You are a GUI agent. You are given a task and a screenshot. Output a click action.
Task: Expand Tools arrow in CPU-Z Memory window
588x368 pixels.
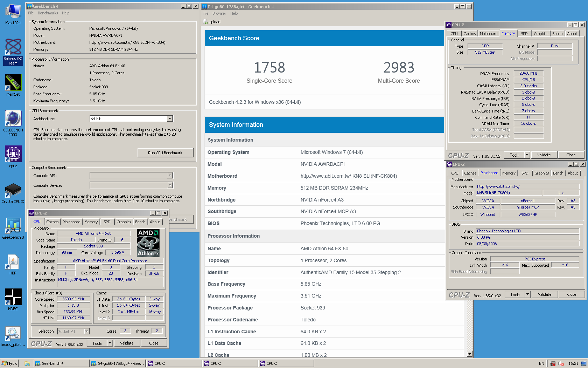coord(527,155)
